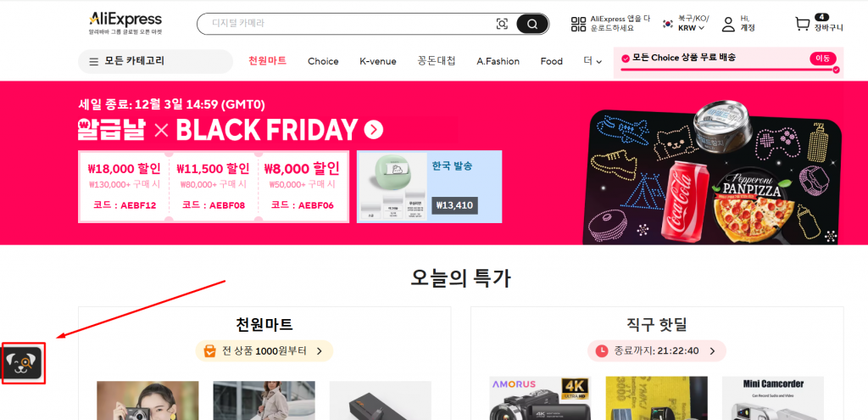The width and height of the screenshot is (868, 420).
Task: Go to the Food tab
Action: pos(551,61)
